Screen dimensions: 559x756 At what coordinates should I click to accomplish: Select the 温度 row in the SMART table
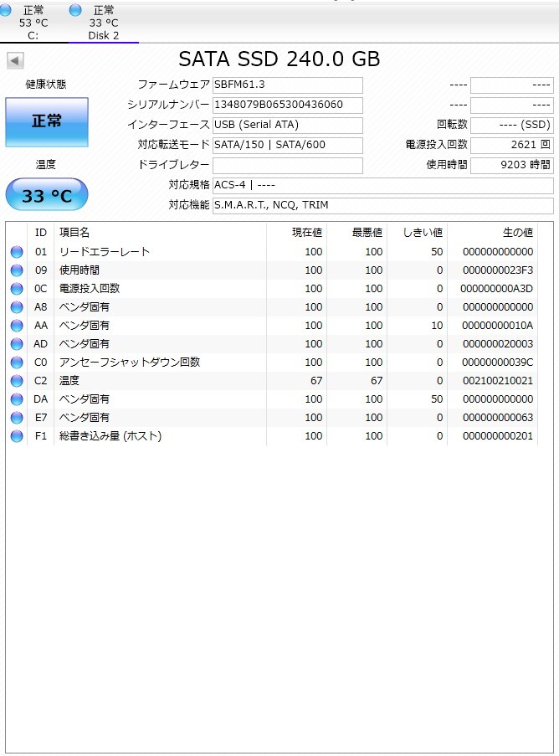pyautogui.click(x=272, y=381)
